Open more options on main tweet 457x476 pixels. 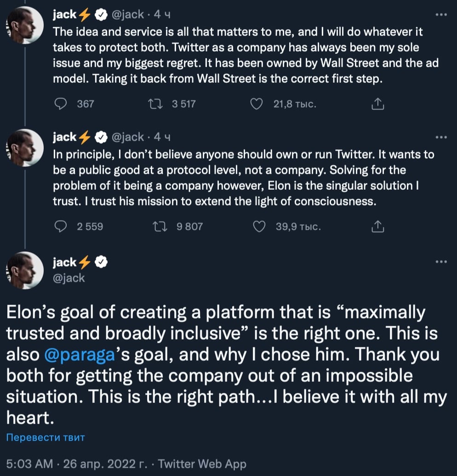pyautogui.click(x=441, y=262)
